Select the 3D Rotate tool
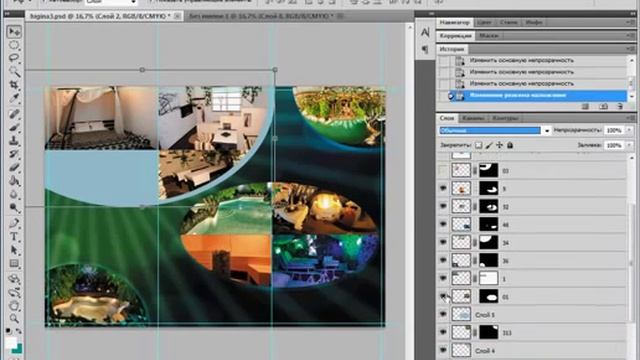 14,279
